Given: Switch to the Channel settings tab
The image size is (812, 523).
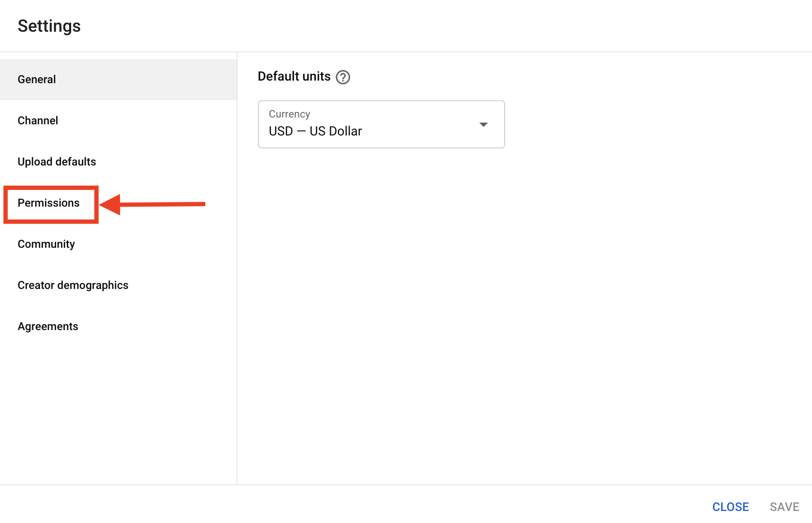Looking at the screenshot, I should click(118, 121).
